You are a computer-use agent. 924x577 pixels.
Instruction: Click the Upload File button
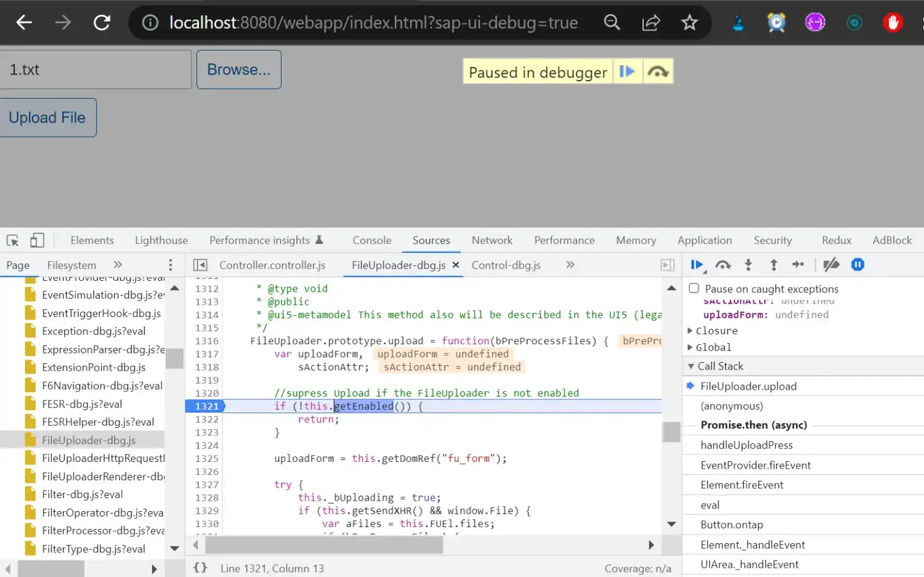coord(47,118)
